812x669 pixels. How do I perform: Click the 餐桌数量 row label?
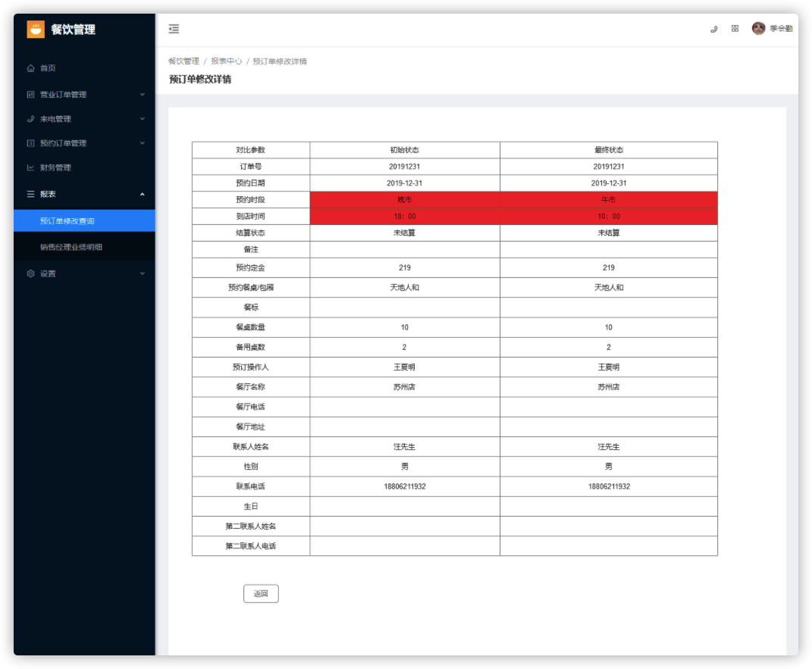(x=251, y=327)
